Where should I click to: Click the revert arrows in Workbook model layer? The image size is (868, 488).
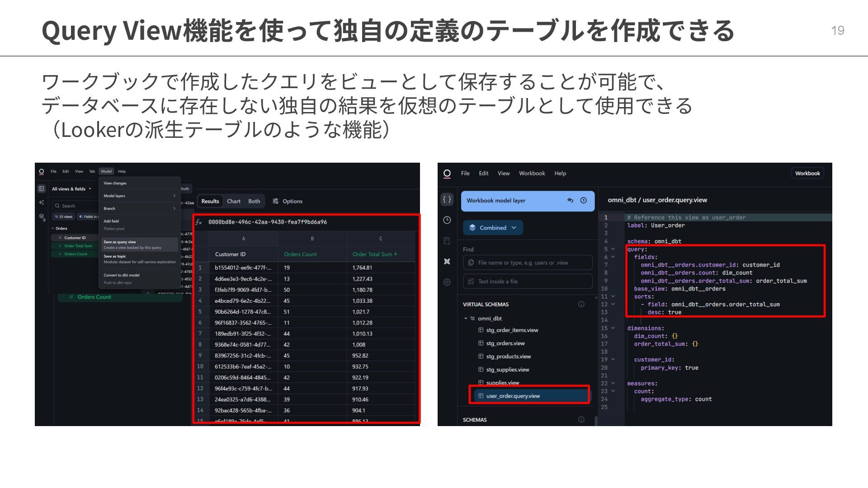point(570,201)
